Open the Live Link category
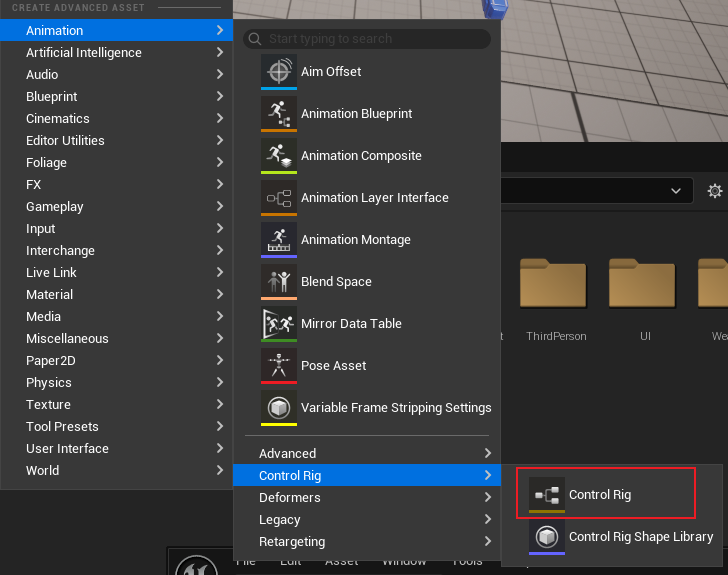Screen dimensions: 728x575 coord(116,272)
